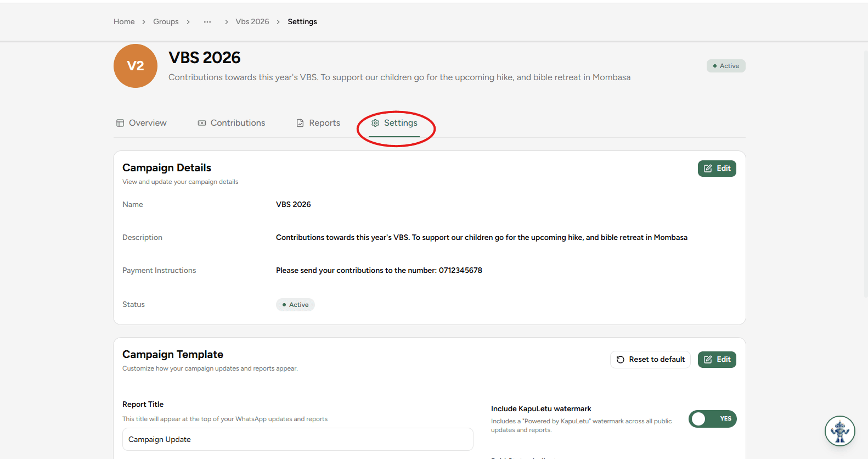Select the Settings tab
Screen dimensions: 868x459
394,123
